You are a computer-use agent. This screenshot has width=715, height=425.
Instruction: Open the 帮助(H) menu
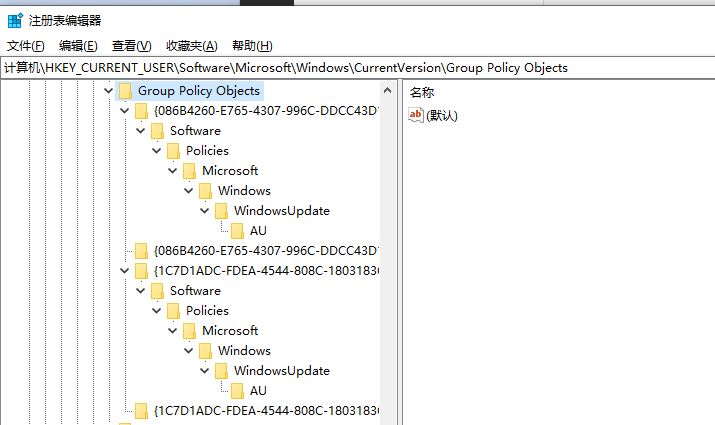(x=252, y=46)
